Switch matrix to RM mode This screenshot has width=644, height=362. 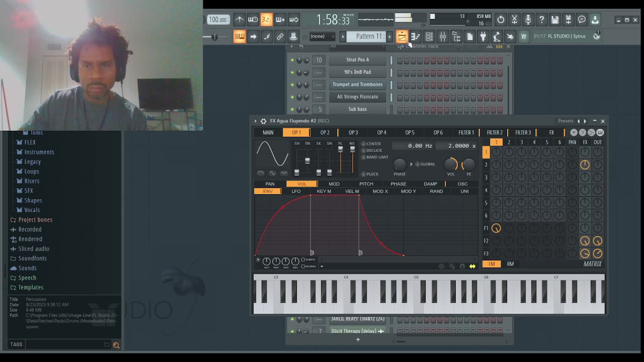(x=510, y=264)
